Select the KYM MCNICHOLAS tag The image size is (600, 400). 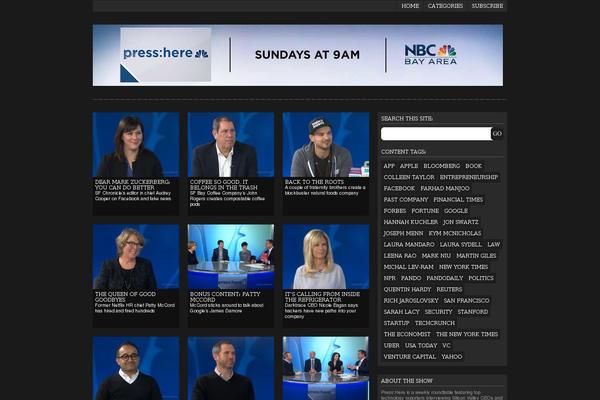pos(455,233)
